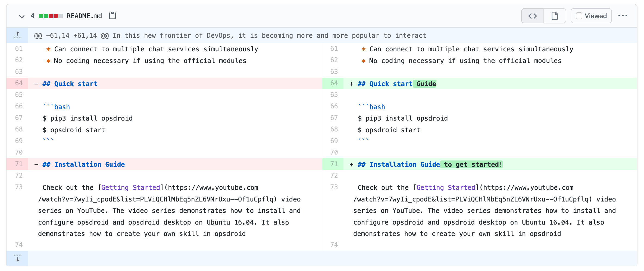Switch to source diff view
This screenshot has height=271, width=644.
coord(532,16)
